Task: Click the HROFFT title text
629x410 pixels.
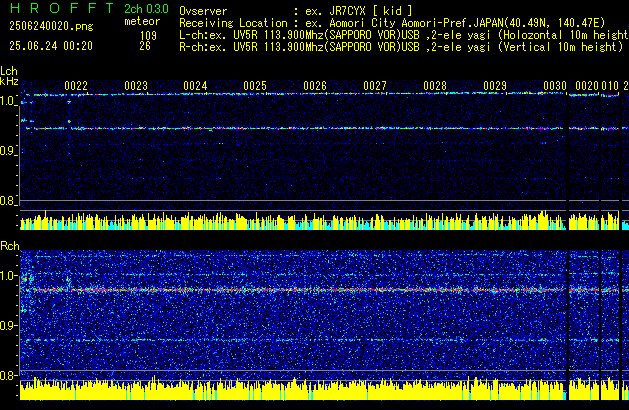Action: 62,8
